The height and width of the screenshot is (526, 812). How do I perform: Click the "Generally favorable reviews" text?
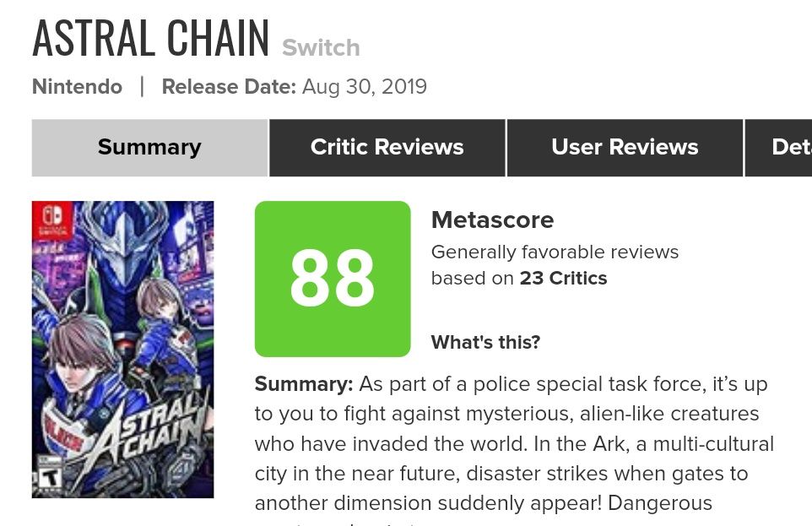tap(555, 252)
